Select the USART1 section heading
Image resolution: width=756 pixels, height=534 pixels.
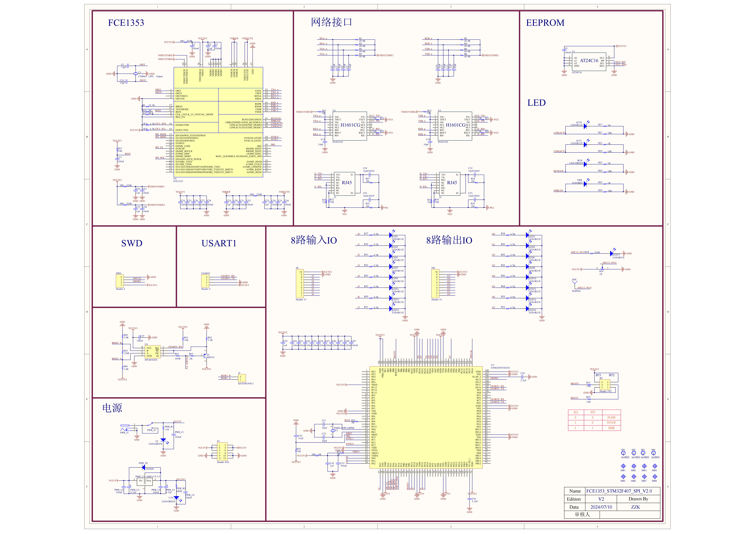pos(219,243)
